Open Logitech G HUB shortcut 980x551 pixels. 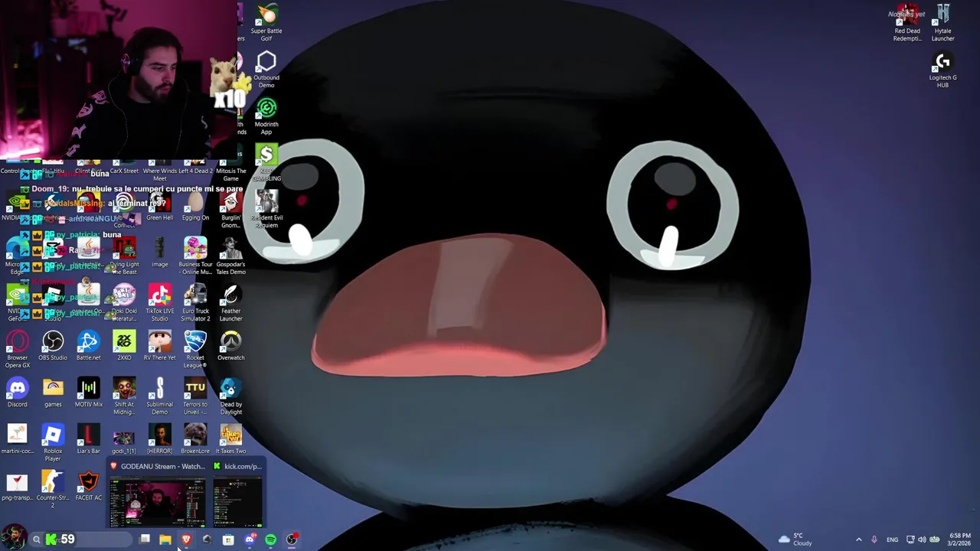point(942,70)
